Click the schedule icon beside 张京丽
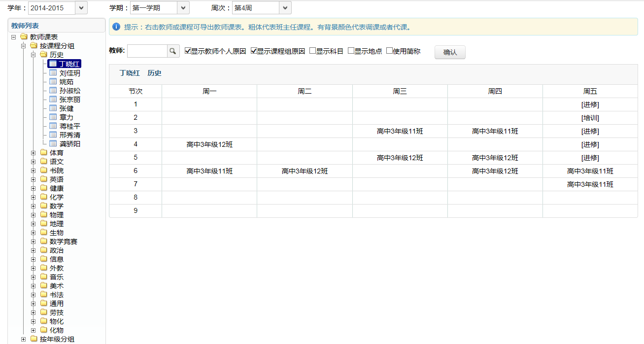Image resolution: width=644 pixels, height=344 pixels. click(53, 100)
